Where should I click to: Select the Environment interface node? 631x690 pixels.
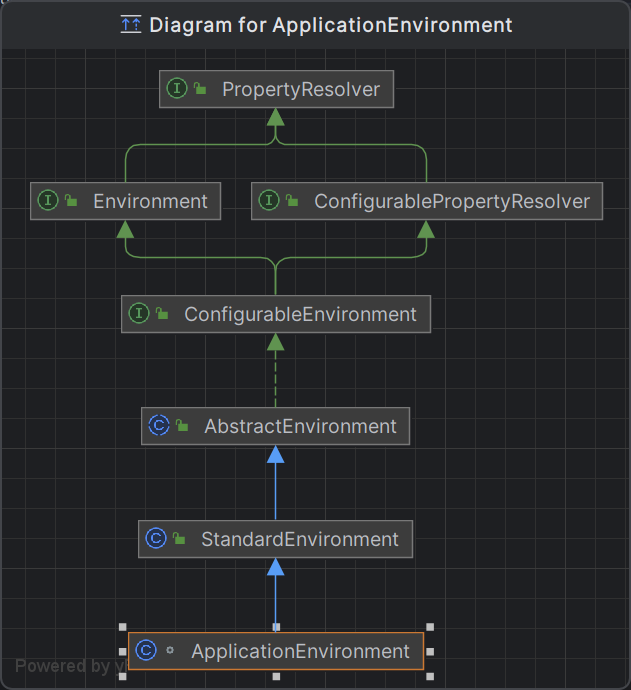tap(150, 201)
